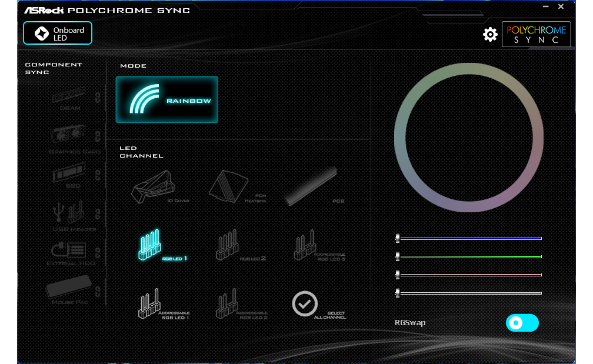Select the Graphics Card component icon
The width and height of the screenshot is (593, 364).
(x=68, y=134)
